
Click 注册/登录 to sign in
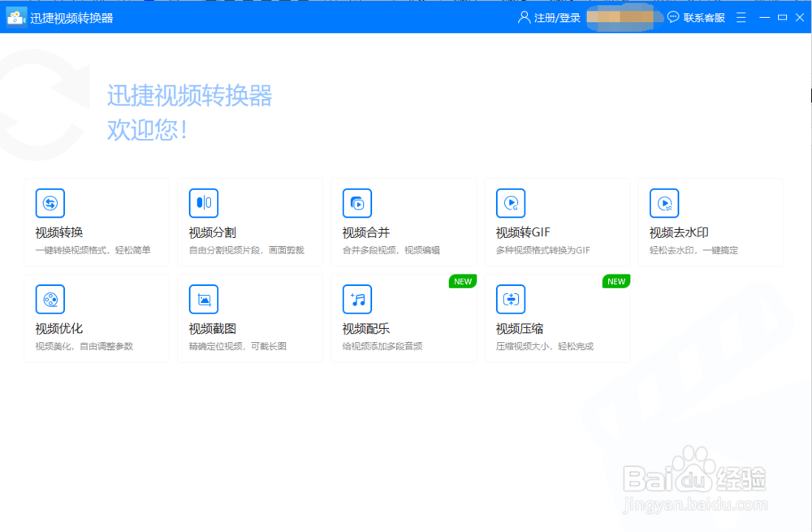point(557,18)
